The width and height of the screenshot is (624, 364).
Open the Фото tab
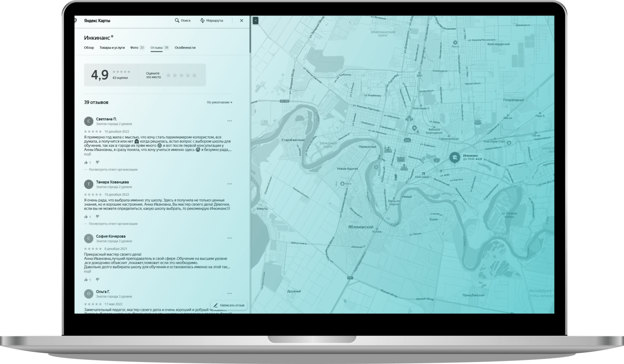137,48
